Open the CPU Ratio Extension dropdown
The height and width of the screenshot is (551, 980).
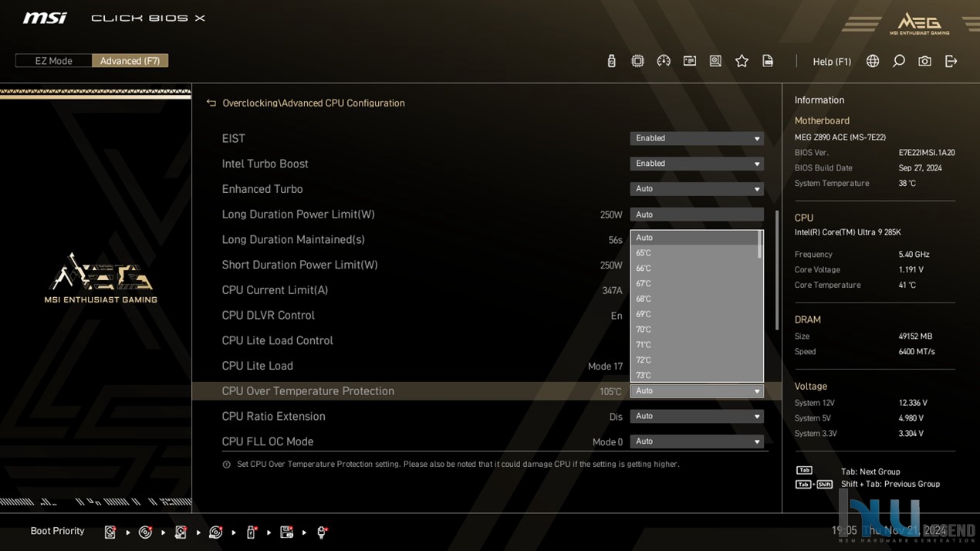[x=697, y=416]
